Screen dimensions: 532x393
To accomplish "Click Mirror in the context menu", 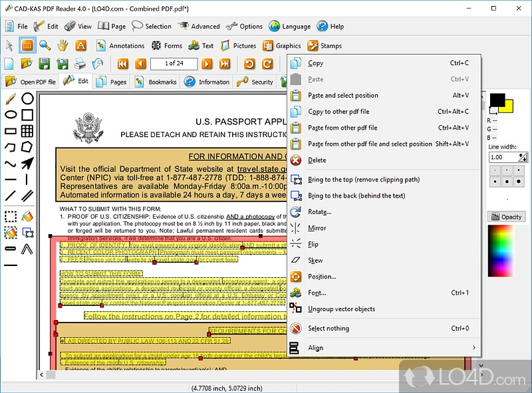I will pyautogui.click(x=384, y=228).
